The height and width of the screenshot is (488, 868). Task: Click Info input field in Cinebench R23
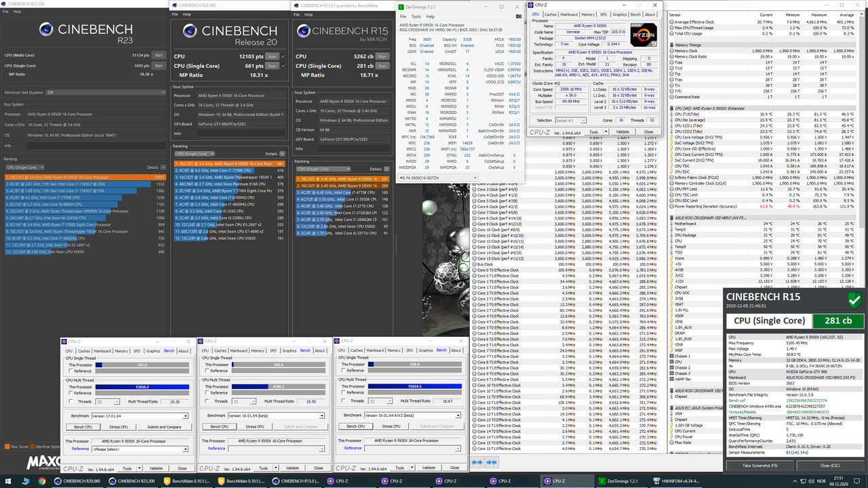(96, 145)
